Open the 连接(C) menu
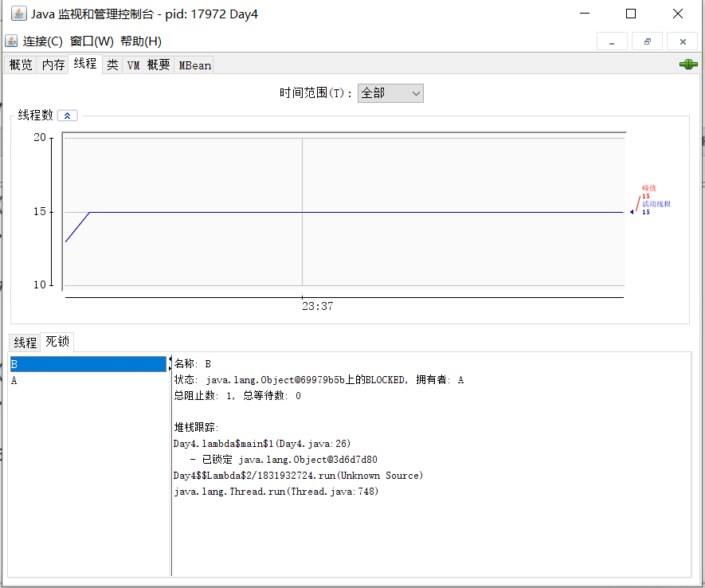Viewport: 705px width, 588px height. [x=43, y=41]
